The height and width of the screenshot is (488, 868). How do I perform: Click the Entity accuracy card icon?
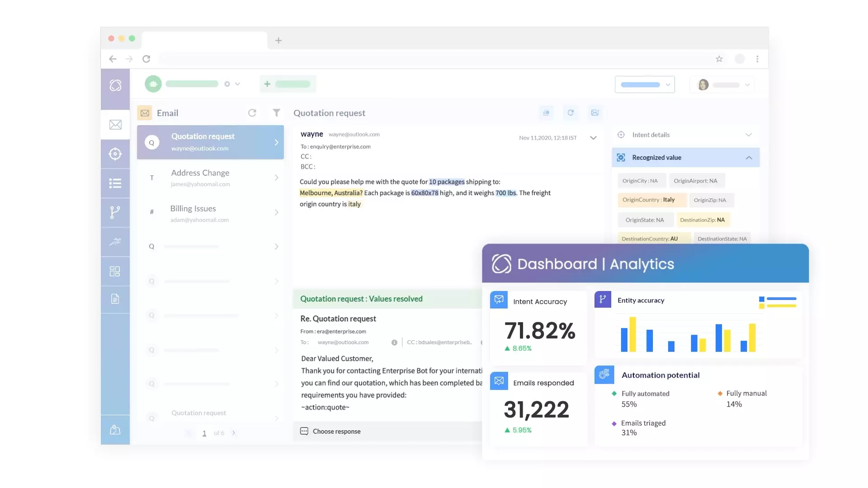pos(603,299)
